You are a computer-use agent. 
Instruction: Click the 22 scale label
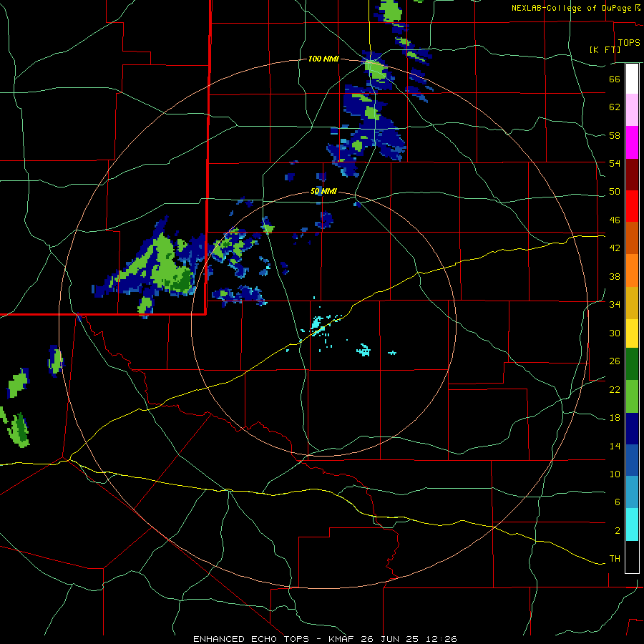(x=615, y=389)
